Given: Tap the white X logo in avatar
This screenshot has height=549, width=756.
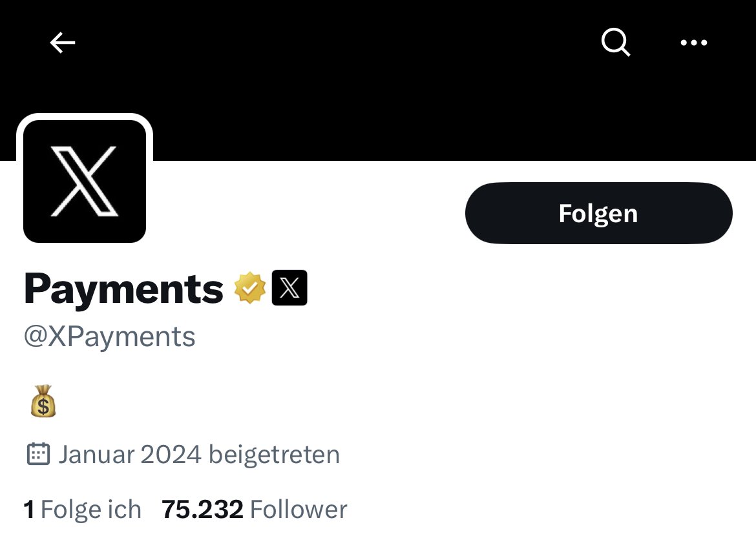Looking at the screenshot, I should click(85, 181).
